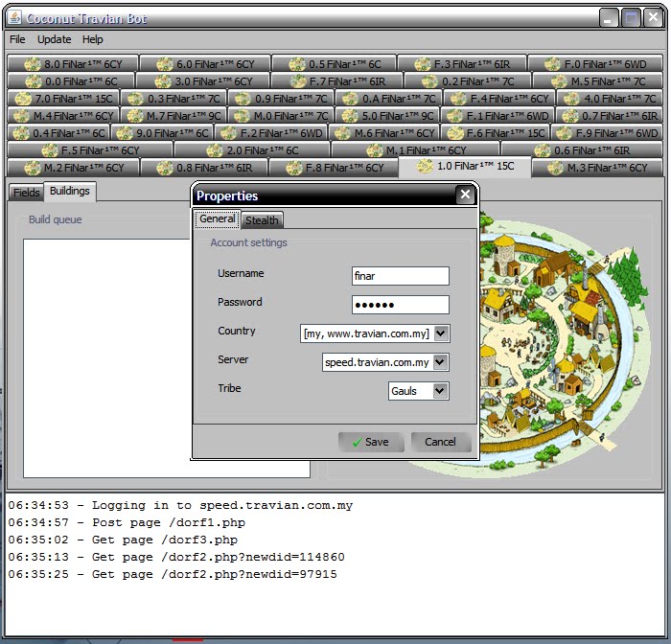The image size is (671, 644).
Task: Click the M.4 FiNar 6CY village icon
Action: click(x=21, y=116)
